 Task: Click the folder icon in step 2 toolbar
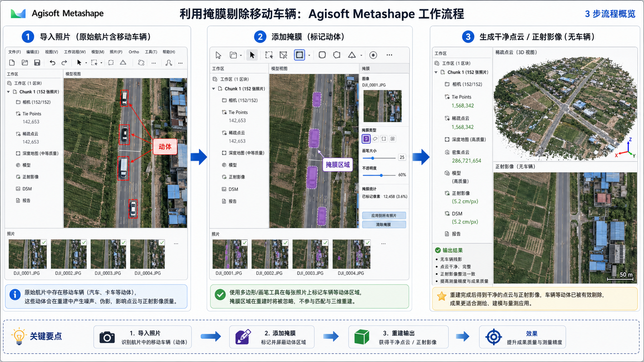click(233, 55)
